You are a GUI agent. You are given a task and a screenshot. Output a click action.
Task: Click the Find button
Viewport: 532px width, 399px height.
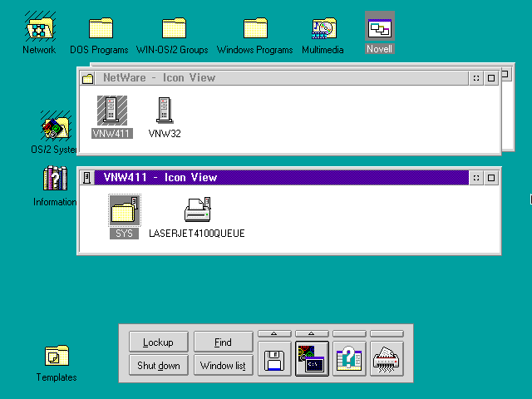[224, 342]
